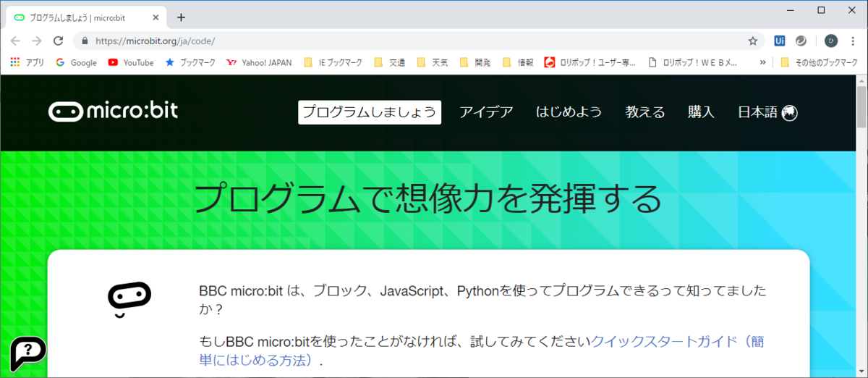Open the その他のブックマーク folder
The height and width of the screenshot is (378, 868).
click(819, 62)
